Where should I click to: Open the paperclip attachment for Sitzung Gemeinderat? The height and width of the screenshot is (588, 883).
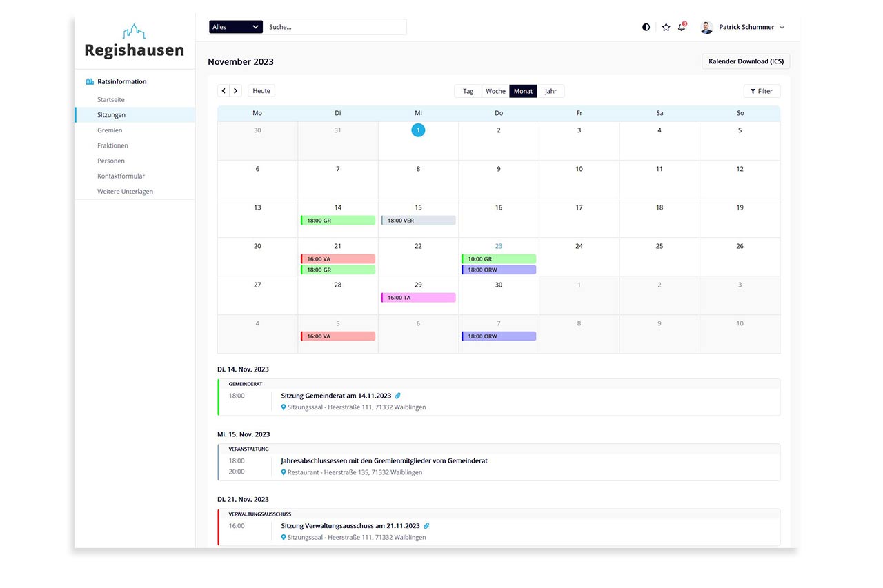[397, 396]
